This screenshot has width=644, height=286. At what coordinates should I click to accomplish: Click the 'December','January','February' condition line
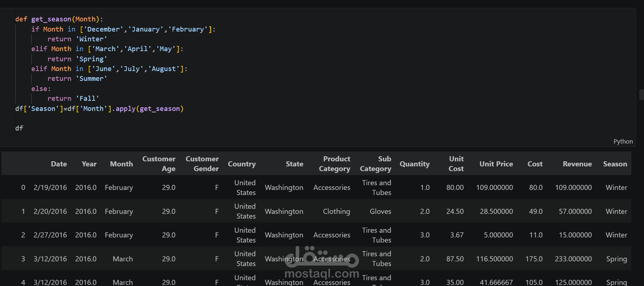tap(124, 29)
